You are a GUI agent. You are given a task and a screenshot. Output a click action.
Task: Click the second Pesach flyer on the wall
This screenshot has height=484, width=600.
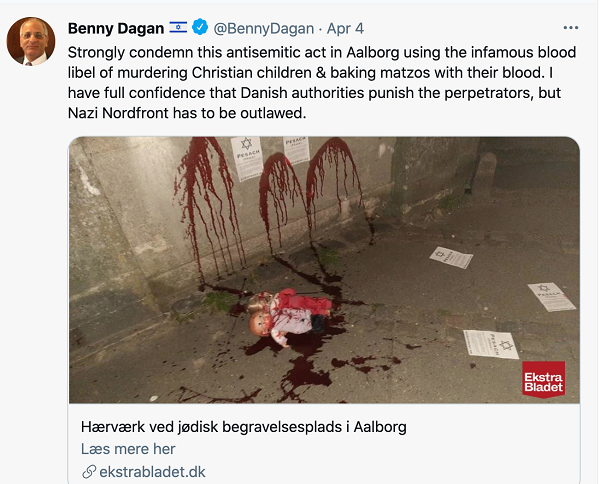pos(296,150)
